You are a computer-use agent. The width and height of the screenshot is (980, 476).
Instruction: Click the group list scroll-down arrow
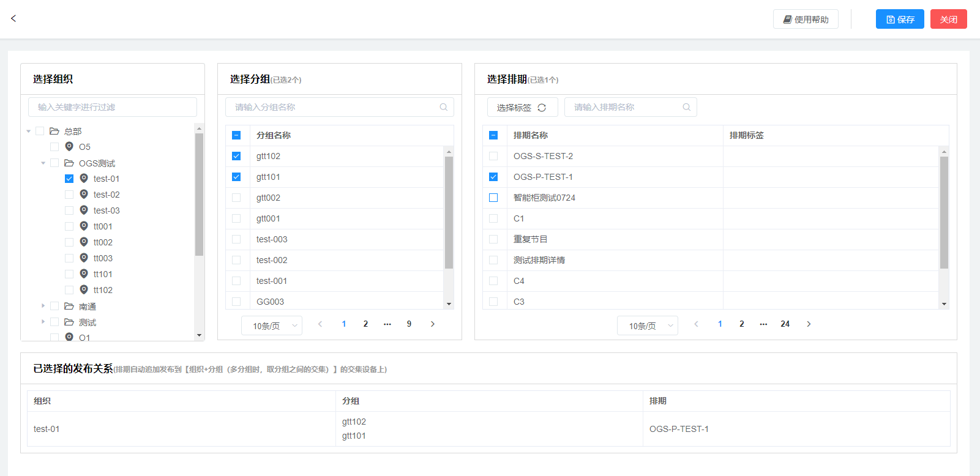[449, 304]
